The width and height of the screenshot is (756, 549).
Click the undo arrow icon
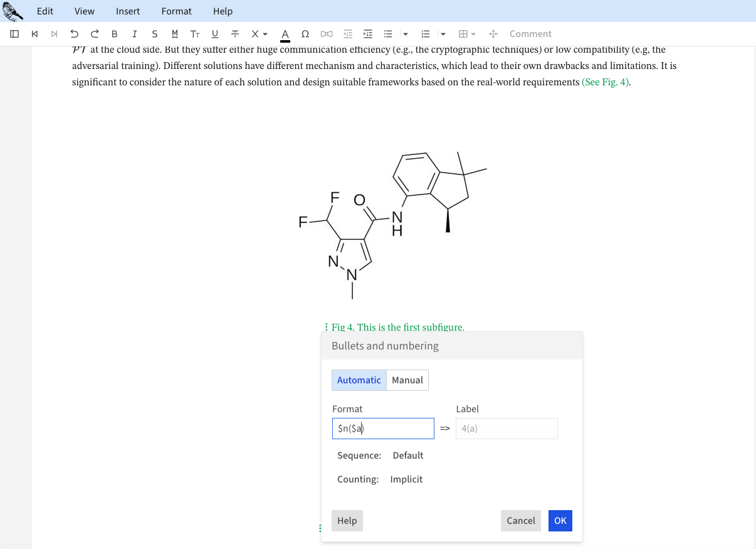[x=75, y=34]
